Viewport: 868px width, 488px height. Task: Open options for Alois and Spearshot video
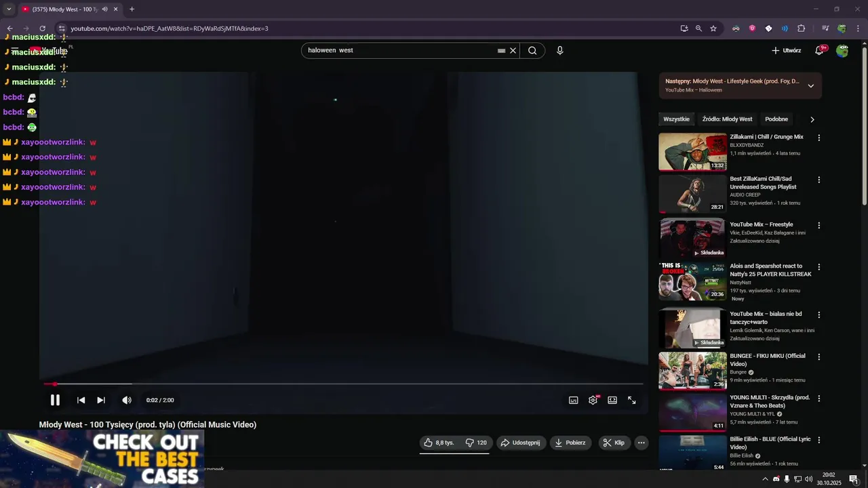818,267
